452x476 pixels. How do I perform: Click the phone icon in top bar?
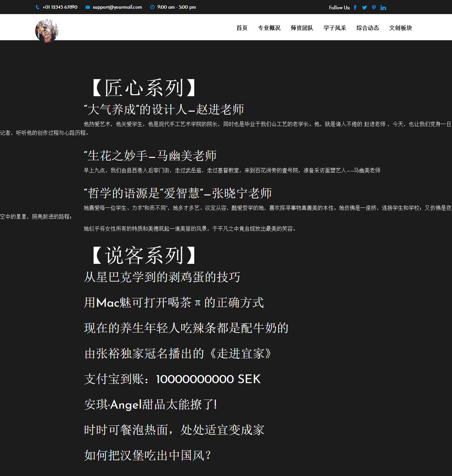point(37,7)
